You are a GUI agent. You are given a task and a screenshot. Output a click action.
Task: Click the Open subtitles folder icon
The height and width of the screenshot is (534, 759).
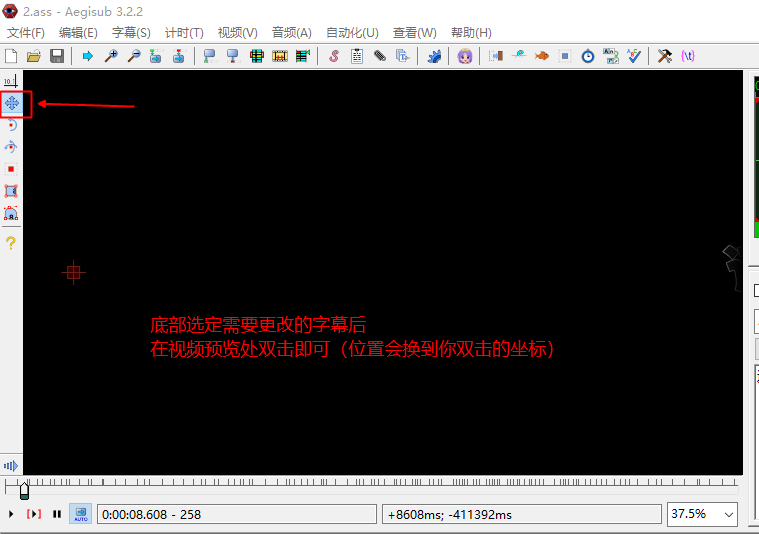coord(34,56)
